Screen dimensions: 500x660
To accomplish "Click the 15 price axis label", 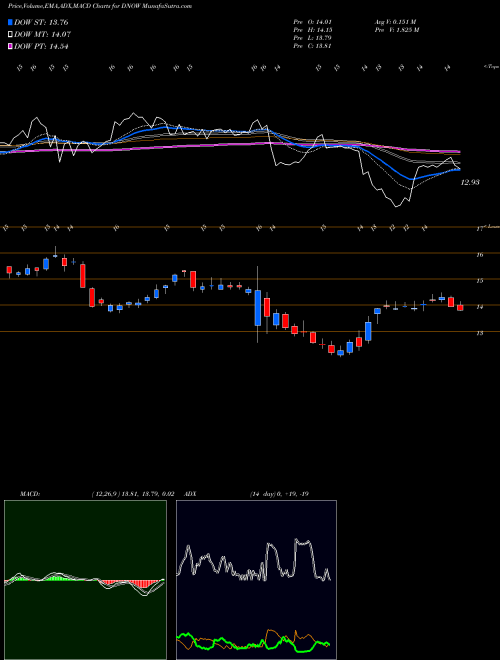I will coord(479,281).
